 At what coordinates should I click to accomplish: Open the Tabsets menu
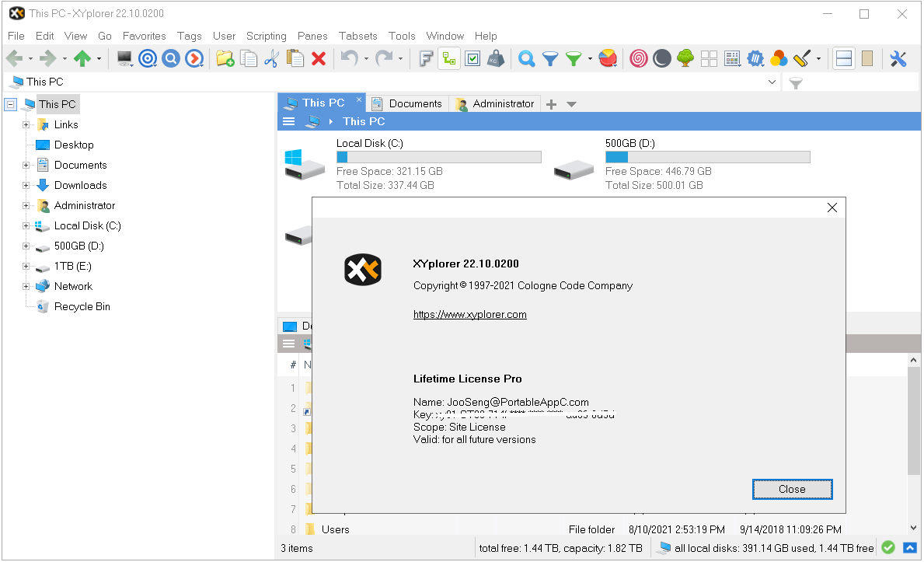pyautogui.click(x=357, y=36)
